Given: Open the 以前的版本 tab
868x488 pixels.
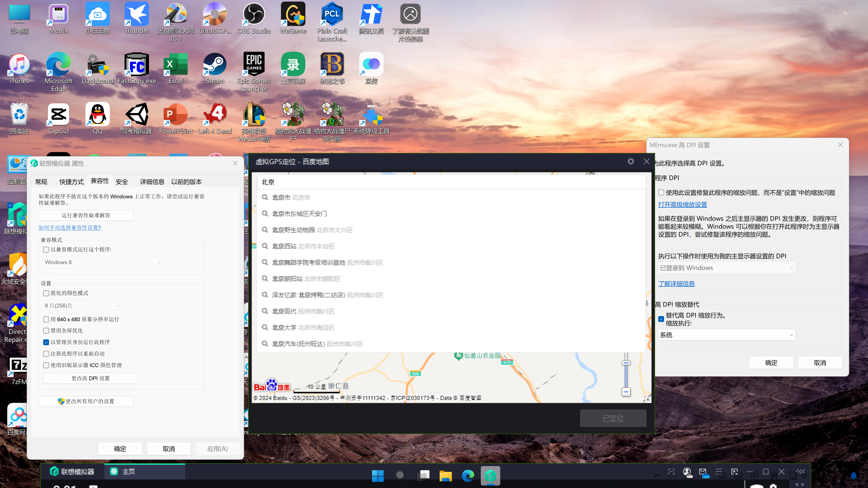Looking at the screenshot, I should (186, 181).
